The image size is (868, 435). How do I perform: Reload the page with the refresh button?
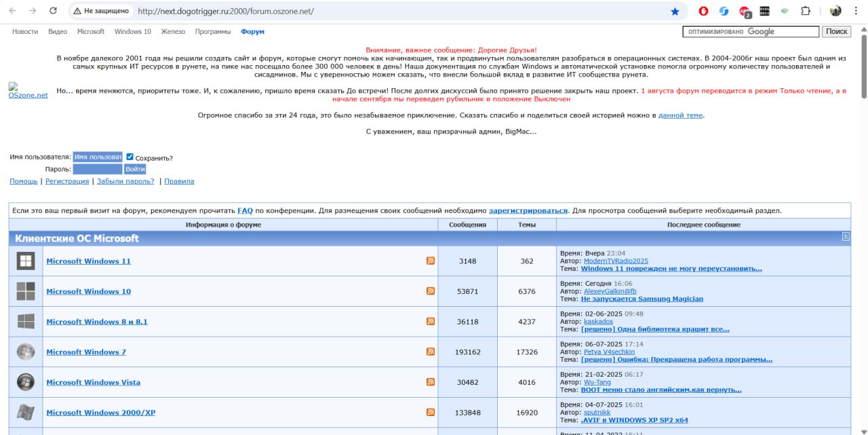[53, 11]
